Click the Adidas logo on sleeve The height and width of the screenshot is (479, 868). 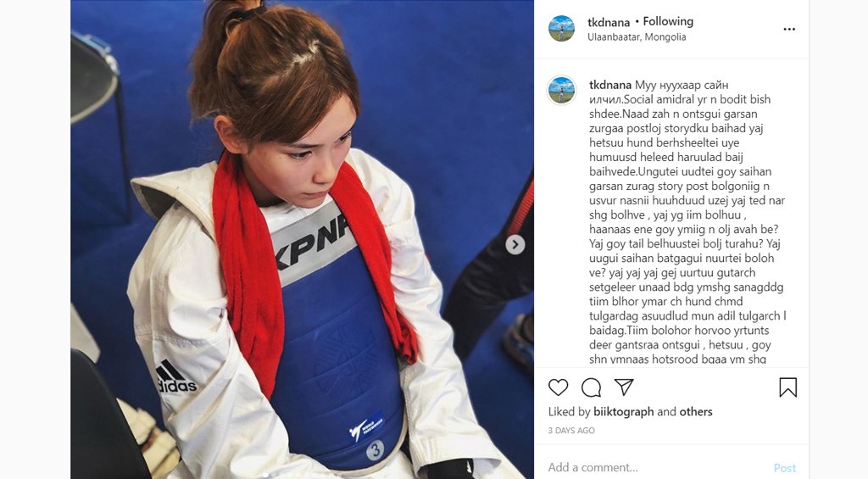point(176,377)
